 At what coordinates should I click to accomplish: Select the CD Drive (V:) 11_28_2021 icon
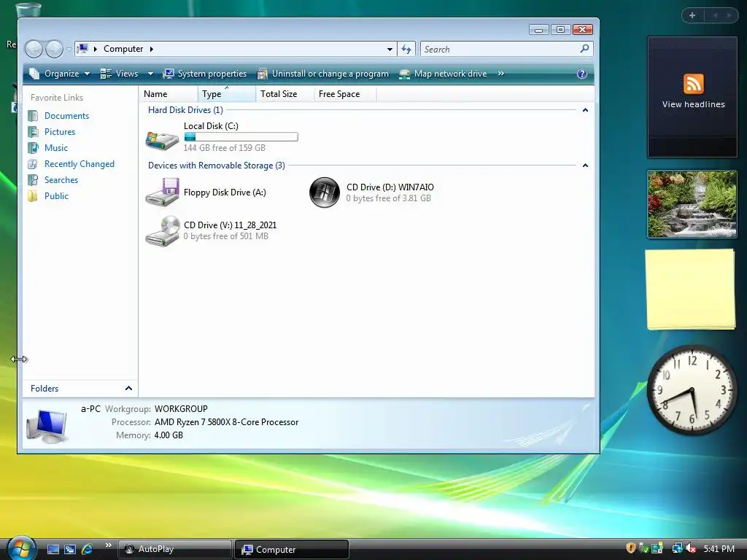coord(162,231)
